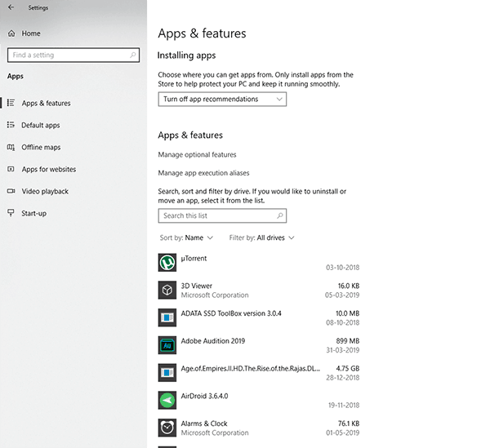490x448 pixels.
Task: Open Manage optional features link
Action: [197, 154]
